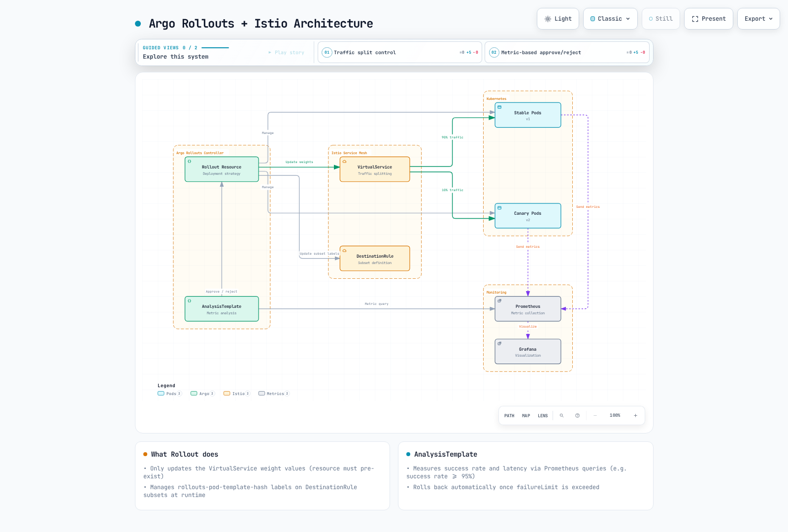Screen dimensions: 788x532
Task: Select the AnalysisTemplate node
Action: (222, 309)
